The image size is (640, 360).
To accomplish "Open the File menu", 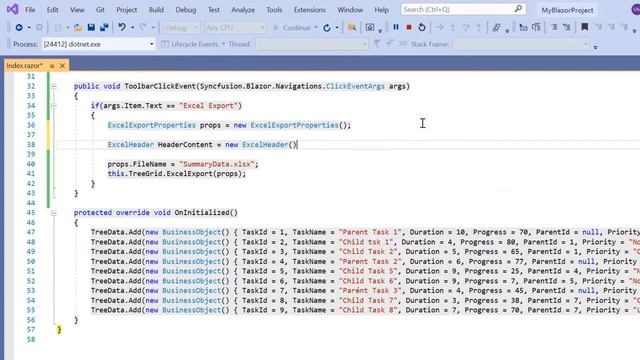I will coord(30,9).
